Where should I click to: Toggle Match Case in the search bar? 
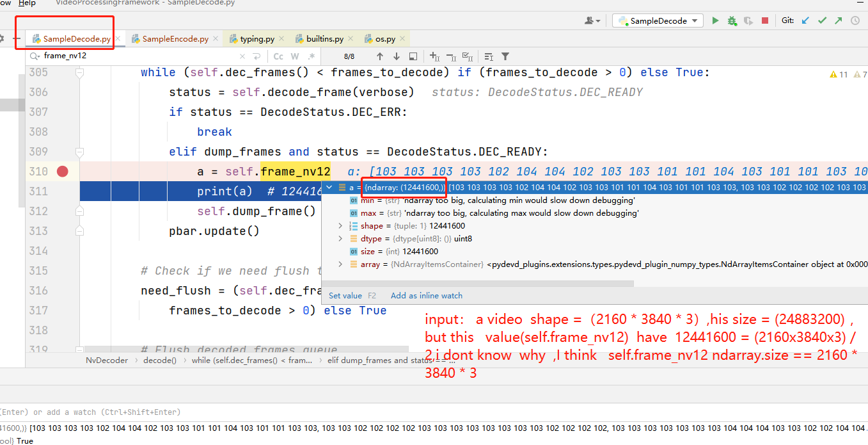point(278,56)
